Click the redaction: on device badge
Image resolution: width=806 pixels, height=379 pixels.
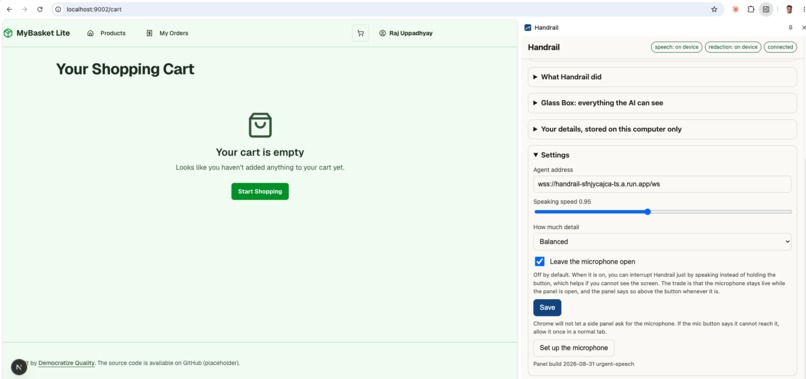tap(733, 47)
